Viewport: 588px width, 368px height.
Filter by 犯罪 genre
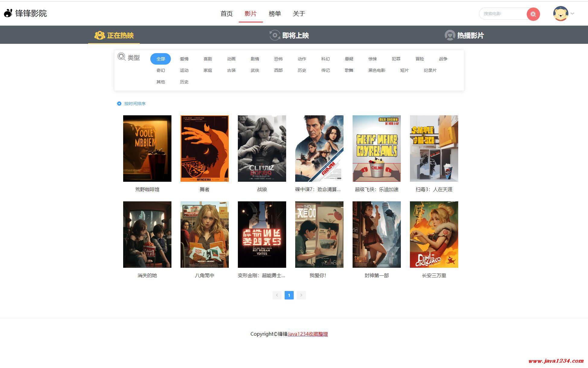[x=396, y=59]
